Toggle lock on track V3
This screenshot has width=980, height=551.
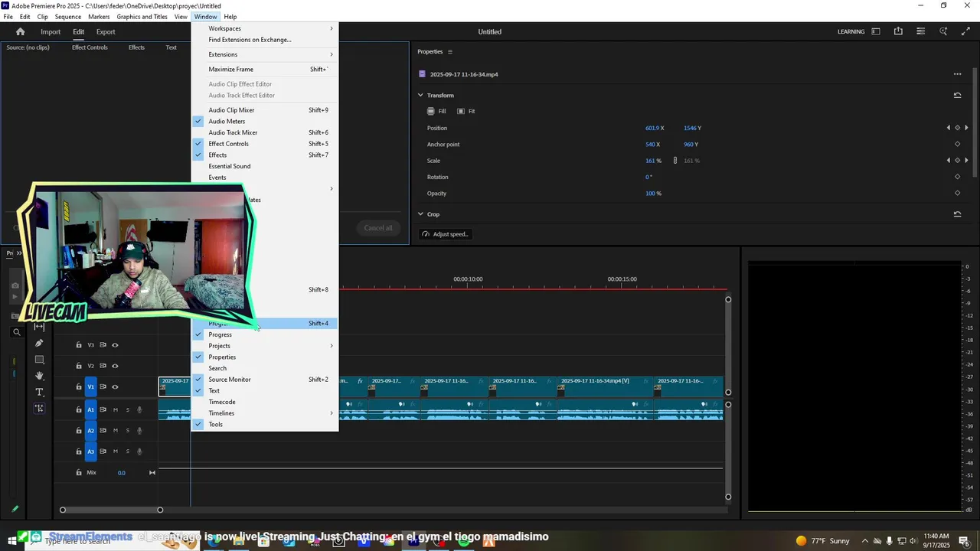tap(78, 345)
